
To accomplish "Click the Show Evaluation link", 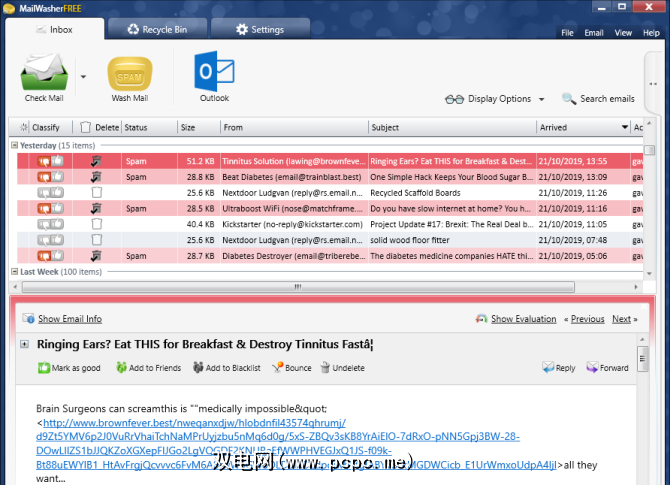I will [x=523, y=319].
